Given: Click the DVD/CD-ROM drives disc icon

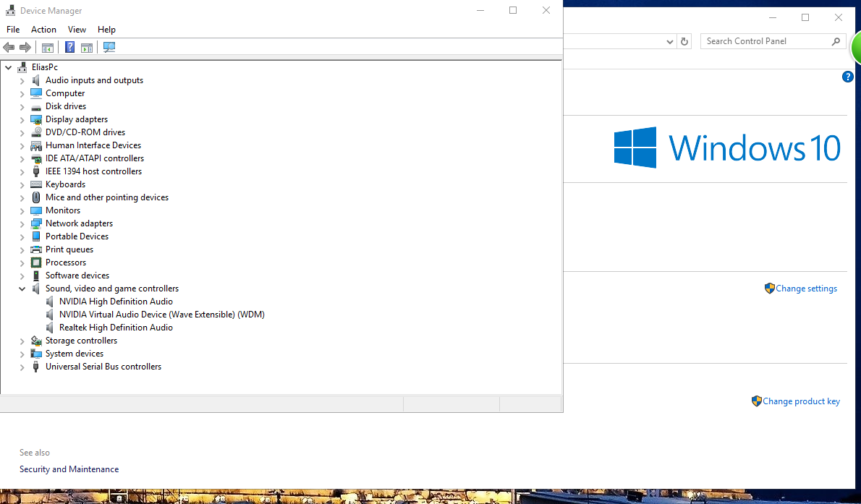Looking at the screenshot, I should 36,132.
